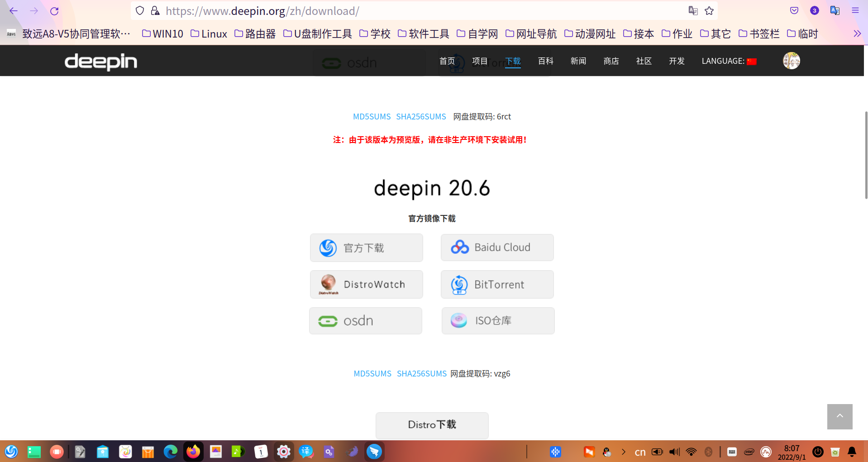Open the 新闻 section in the navbar
The height and width of the screenshot is (462, 868).
tap(578, 61)
